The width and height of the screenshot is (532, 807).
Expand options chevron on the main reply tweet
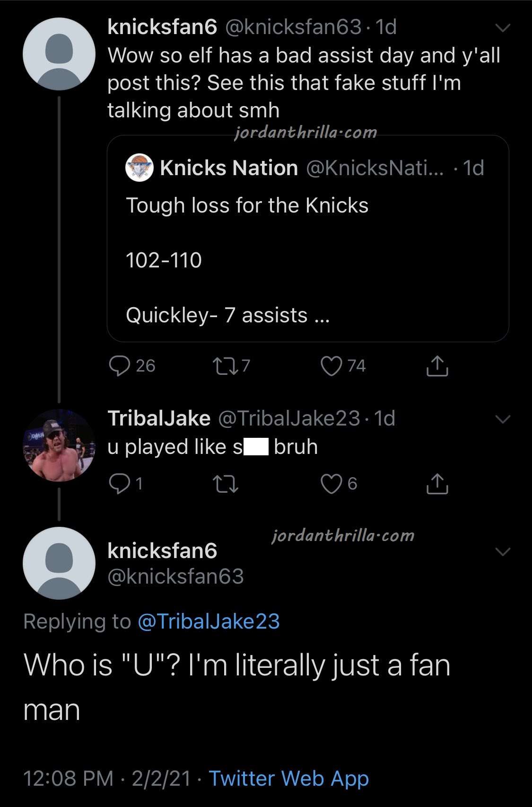pyautogui.click(x=502, y=551)
